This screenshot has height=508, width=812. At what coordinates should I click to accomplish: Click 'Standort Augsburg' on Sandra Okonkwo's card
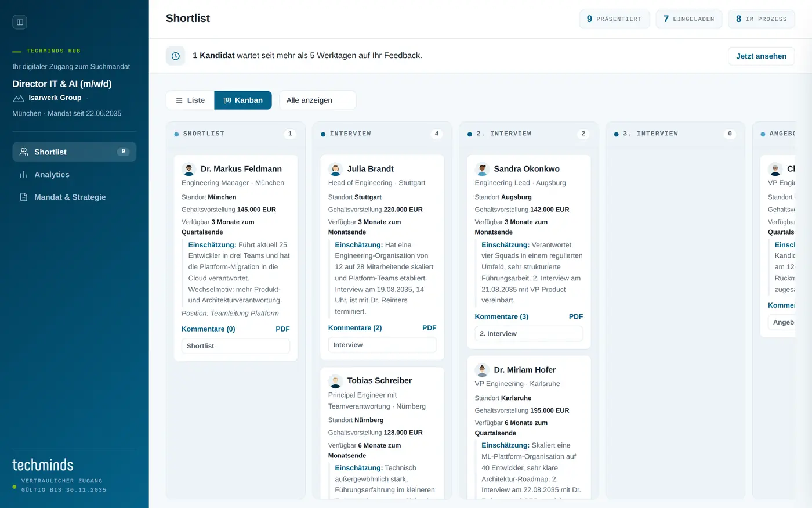(x=503, y=197)
